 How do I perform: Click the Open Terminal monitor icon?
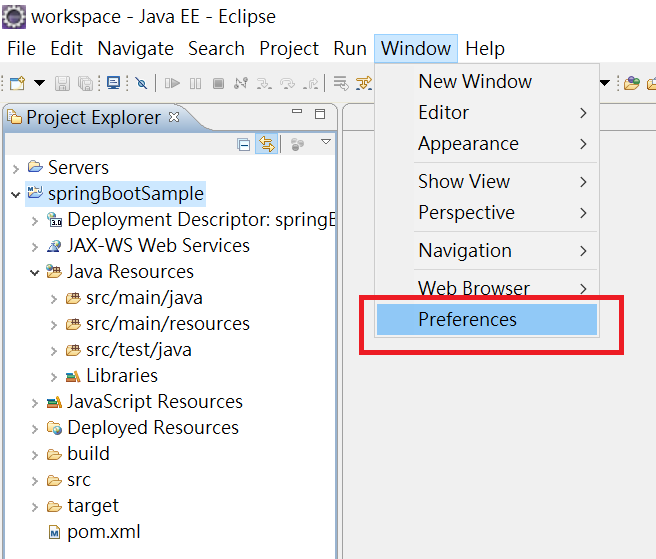(113, 83)
